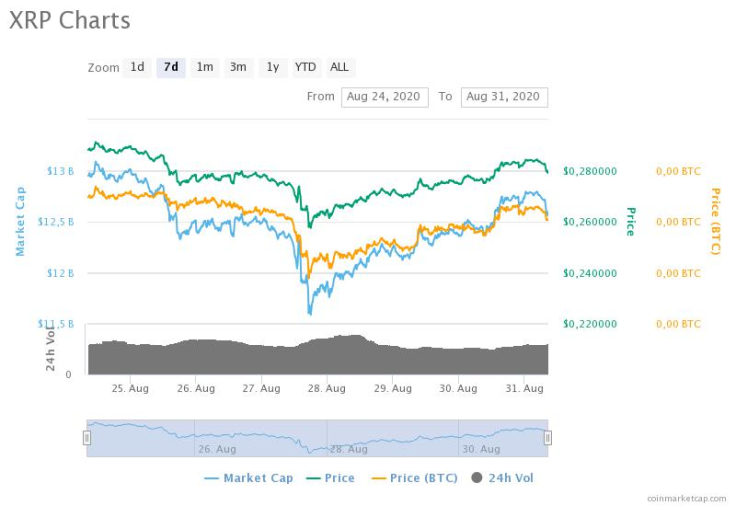Click the 25. Aug x-axis label
This screenshot has width=736, height=506.
click(130, 389)
